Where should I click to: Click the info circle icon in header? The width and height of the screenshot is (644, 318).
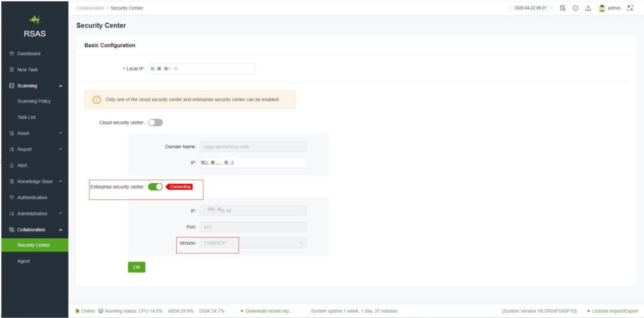[575, 8]
